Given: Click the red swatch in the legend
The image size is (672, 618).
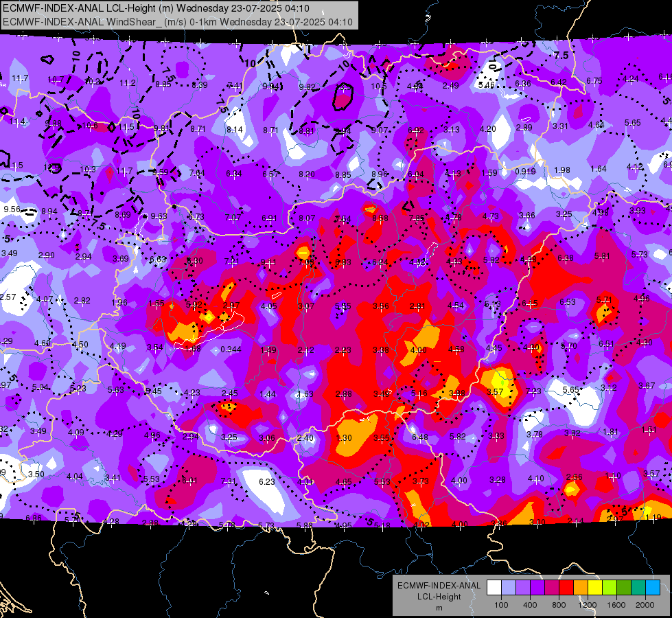Looking at the screenshot, I should (566, 588).
